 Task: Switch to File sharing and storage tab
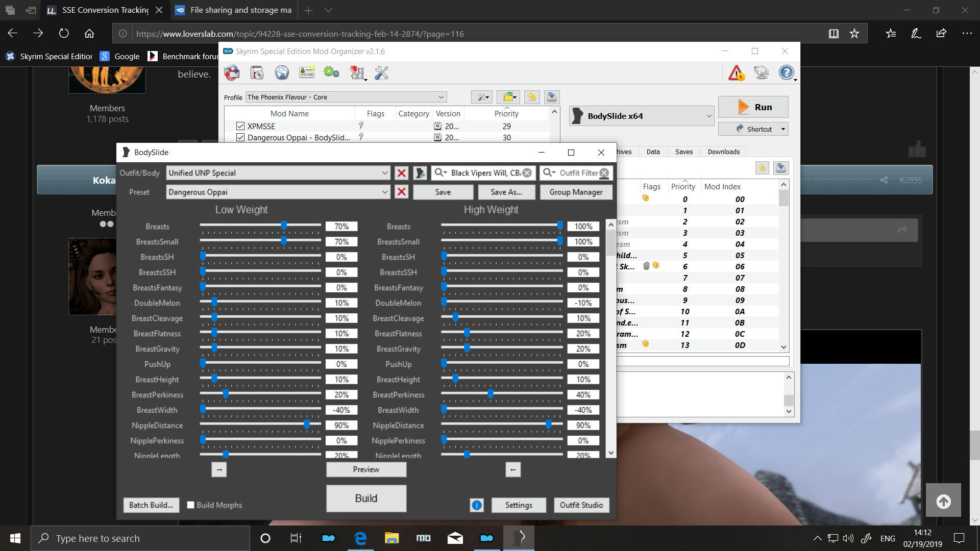(x=234, y=10)
